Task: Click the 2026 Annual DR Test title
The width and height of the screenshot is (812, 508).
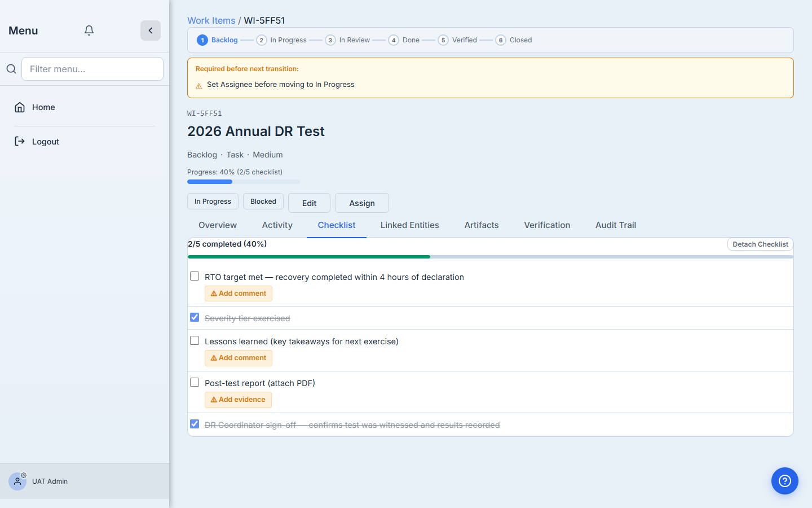Action: 256,132
